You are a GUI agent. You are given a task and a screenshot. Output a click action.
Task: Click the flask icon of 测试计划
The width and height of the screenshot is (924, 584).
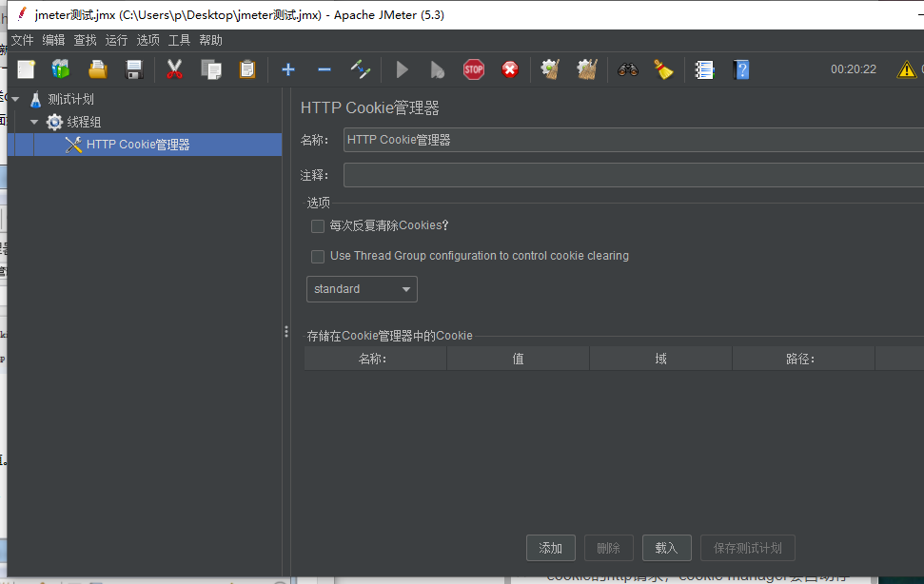pos(36,99)
